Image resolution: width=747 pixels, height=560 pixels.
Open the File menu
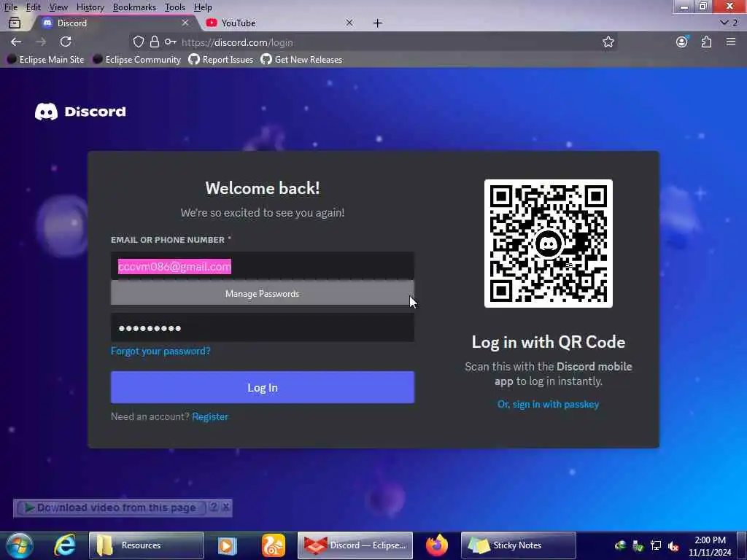click(x=10, y=7)
